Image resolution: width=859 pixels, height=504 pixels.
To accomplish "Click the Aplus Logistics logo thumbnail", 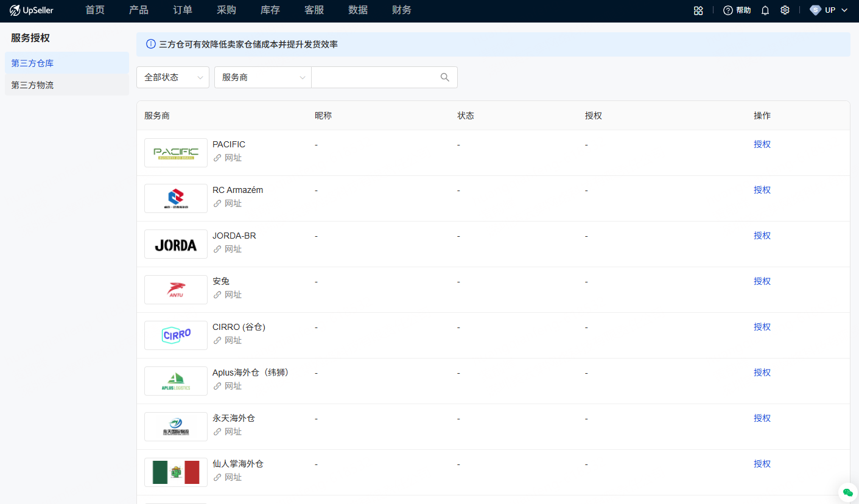I will coord(176,381).
